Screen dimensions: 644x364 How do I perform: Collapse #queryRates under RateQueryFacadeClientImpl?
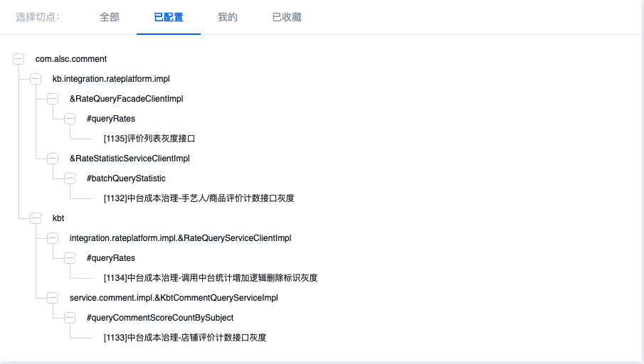coord(70,119)
